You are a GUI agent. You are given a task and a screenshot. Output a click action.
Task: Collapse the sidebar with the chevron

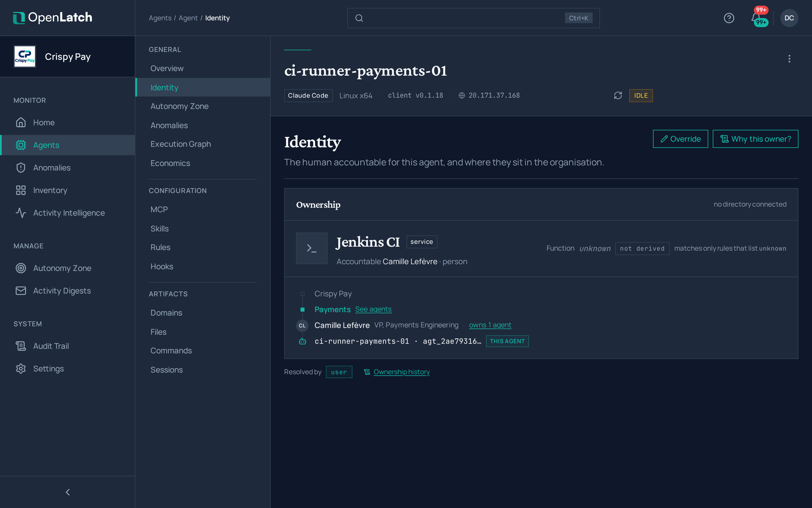click(68, 492)
